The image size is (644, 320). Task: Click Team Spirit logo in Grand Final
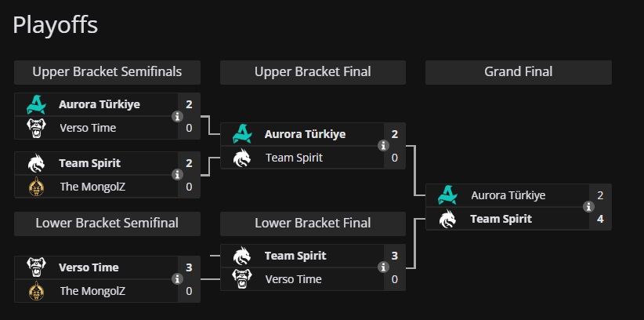coord(447,219)
